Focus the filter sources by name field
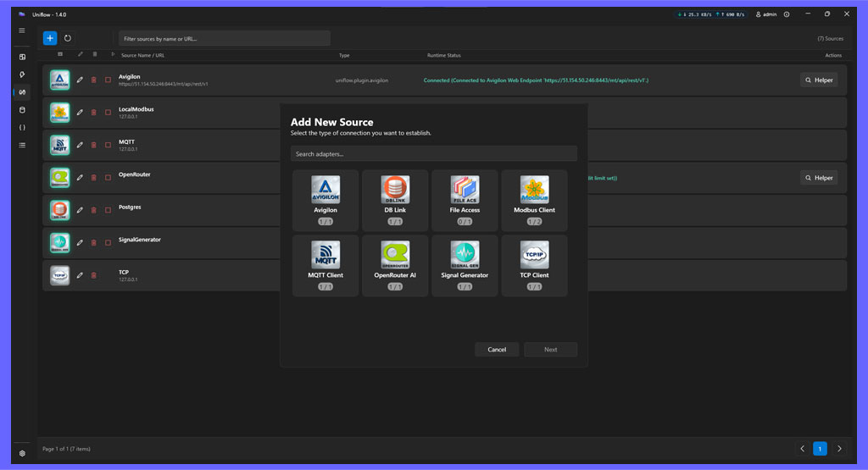 [x=224, y=39]
